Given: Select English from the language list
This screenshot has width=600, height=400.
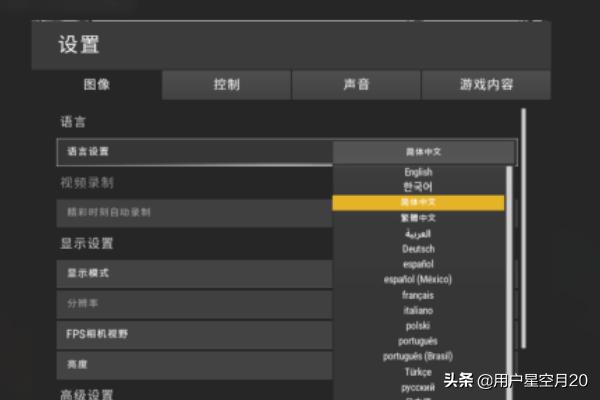Looking at the screenshot, I should click(x=418, y=172).
